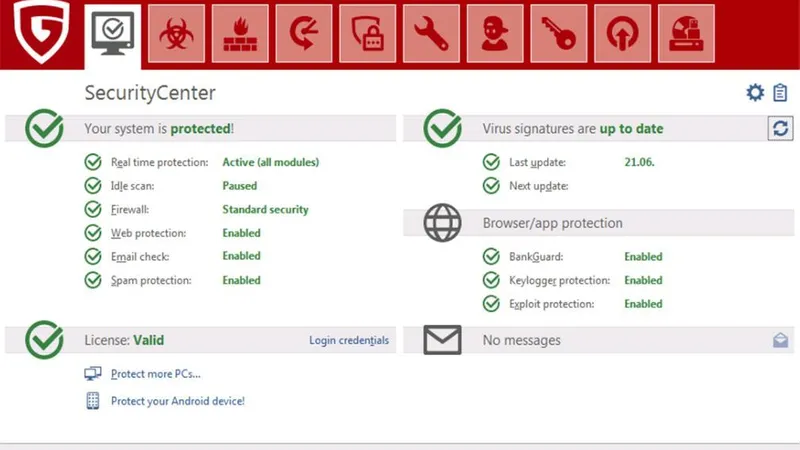Click the Protect more PCs link
The width and height of the screenshot is (800, 450).
pos(155,374)
